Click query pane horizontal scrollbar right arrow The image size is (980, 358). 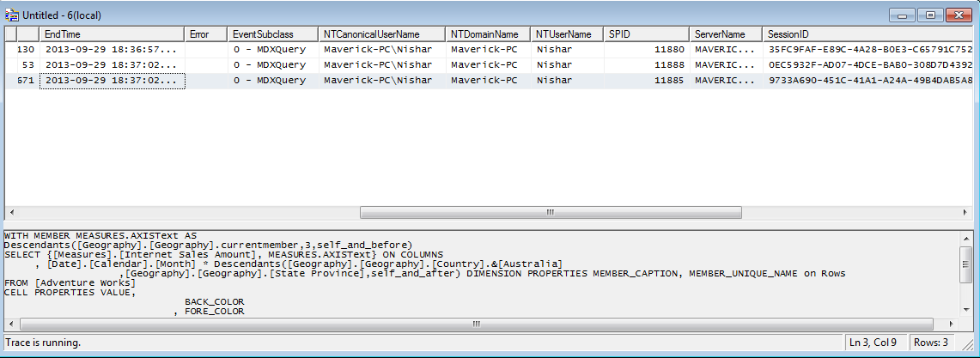(x=952, y=325)
